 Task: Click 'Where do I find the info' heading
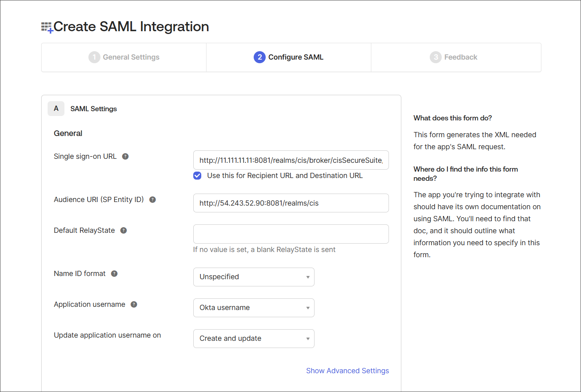(466, 174)
